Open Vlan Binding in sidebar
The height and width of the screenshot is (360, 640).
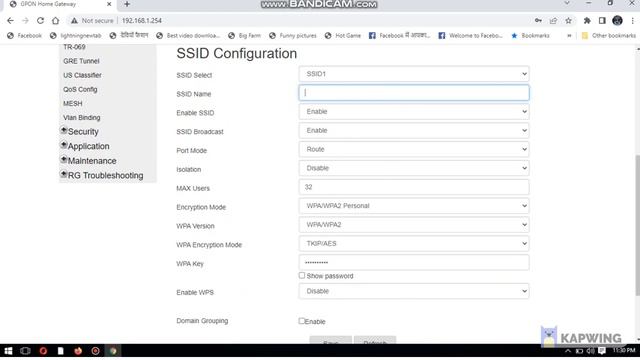coord(82,118)
